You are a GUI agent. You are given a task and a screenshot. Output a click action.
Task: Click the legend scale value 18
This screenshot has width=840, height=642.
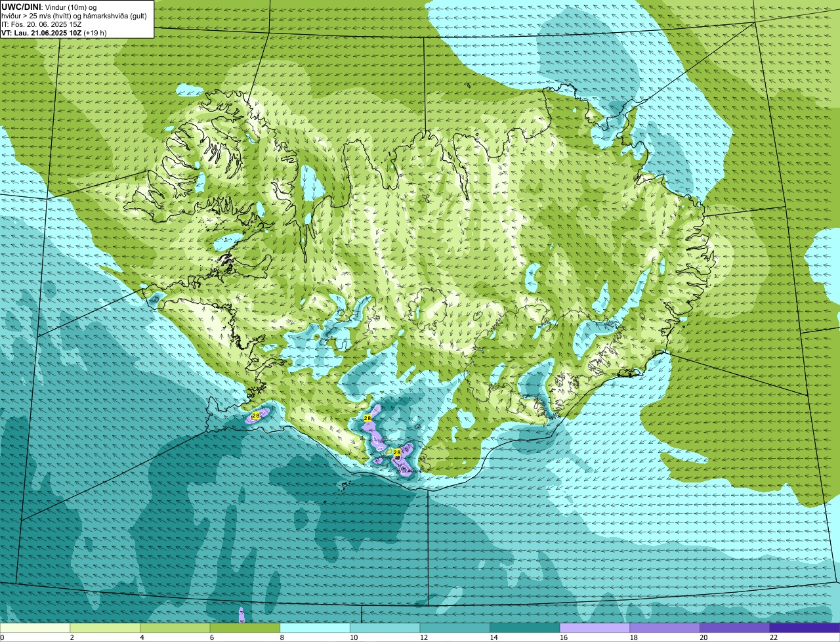coord(633,637)
